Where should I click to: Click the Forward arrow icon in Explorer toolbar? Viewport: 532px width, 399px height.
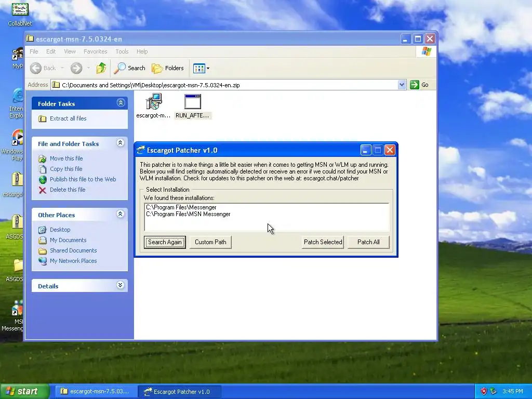76,68
